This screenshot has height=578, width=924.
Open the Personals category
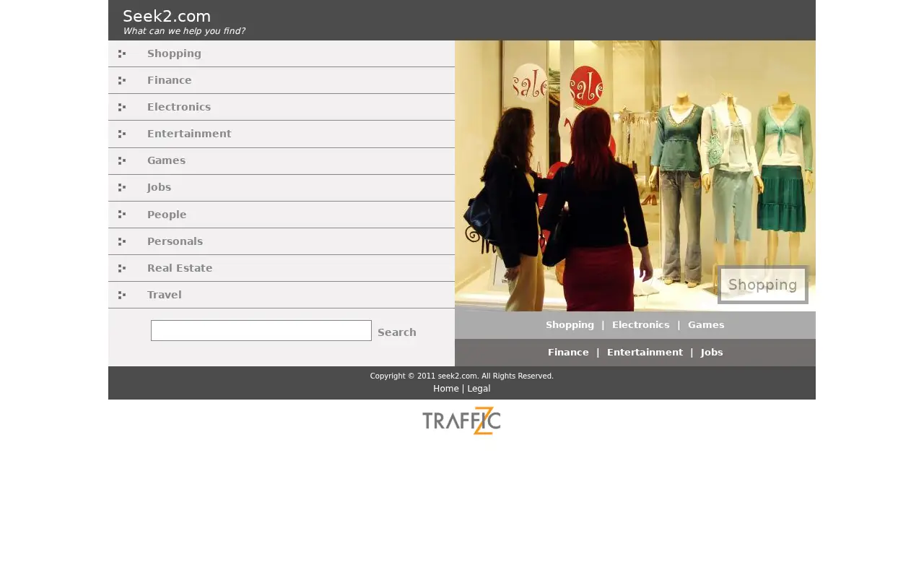click(175, 241)
